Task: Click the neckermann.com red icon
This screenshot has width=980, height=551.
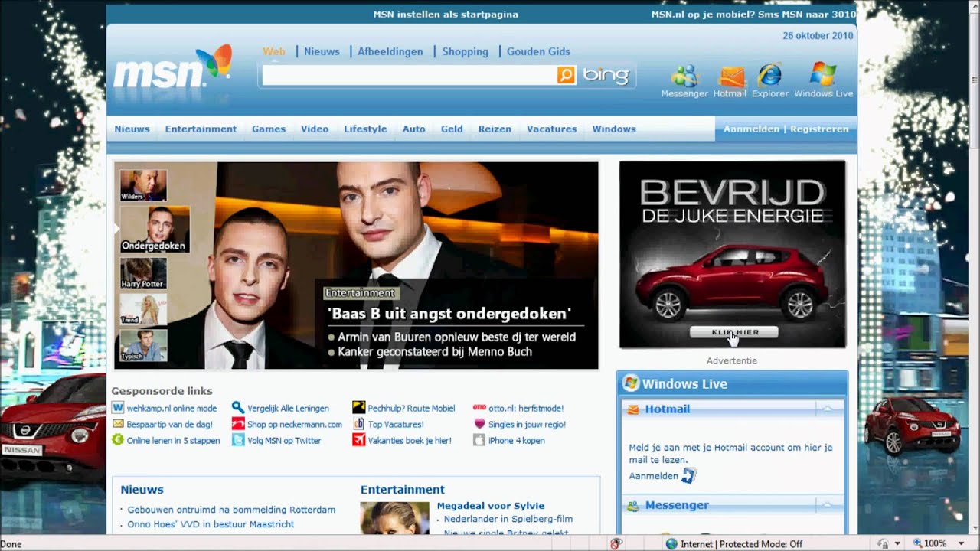Action: point(238,424)
